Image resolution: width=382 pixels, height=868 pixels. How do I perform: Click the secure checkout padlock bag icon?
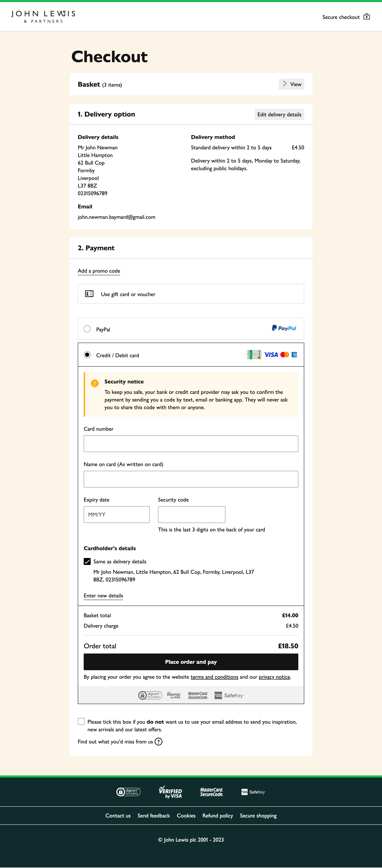click(x=367, y=17)
